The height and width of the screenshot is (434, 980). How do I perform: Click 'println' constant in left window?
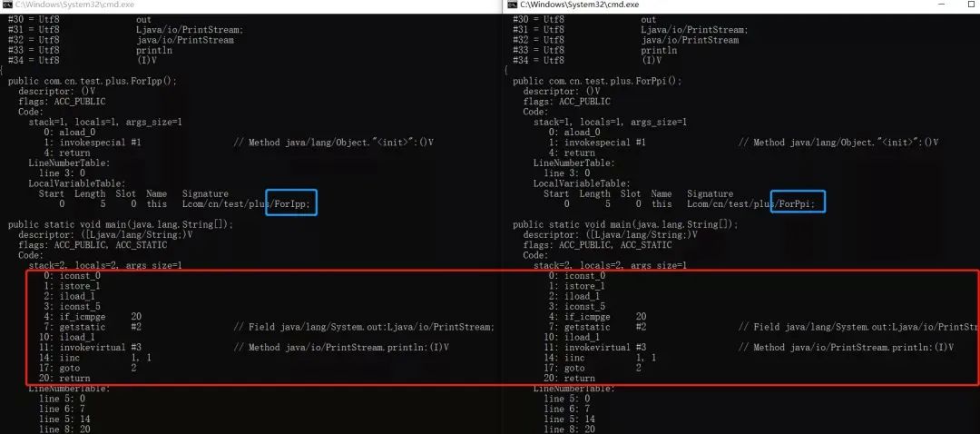[x=153, y=51]
